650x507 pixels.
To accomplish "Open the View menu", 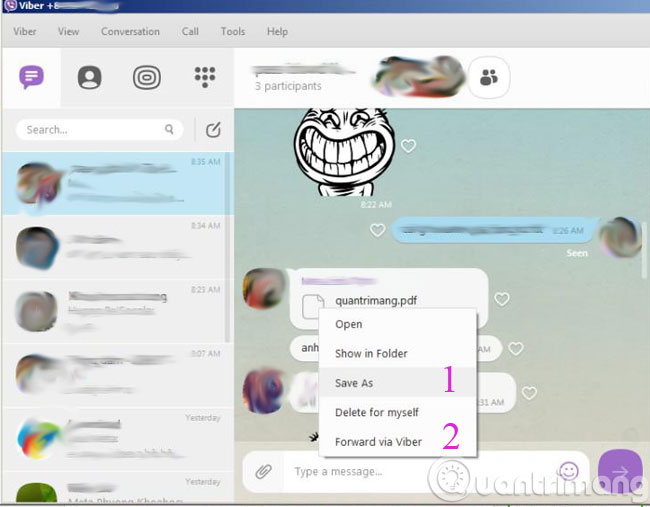I will pyautogui.click(x=68, y=32).
